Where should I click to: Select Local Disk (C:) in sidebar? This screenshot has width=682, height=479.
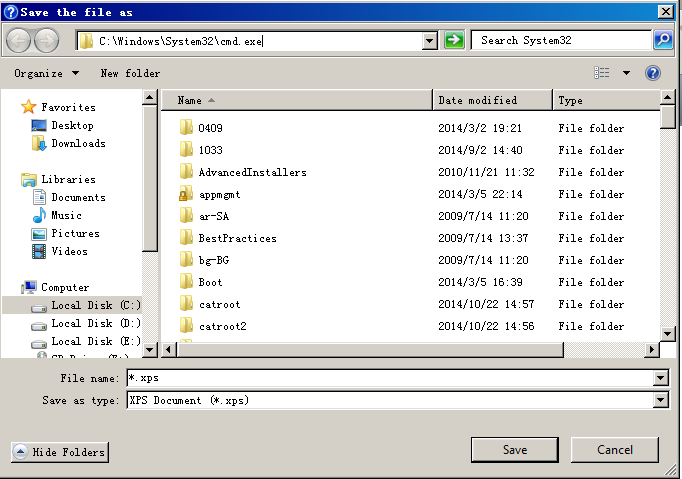pos(72,305)
